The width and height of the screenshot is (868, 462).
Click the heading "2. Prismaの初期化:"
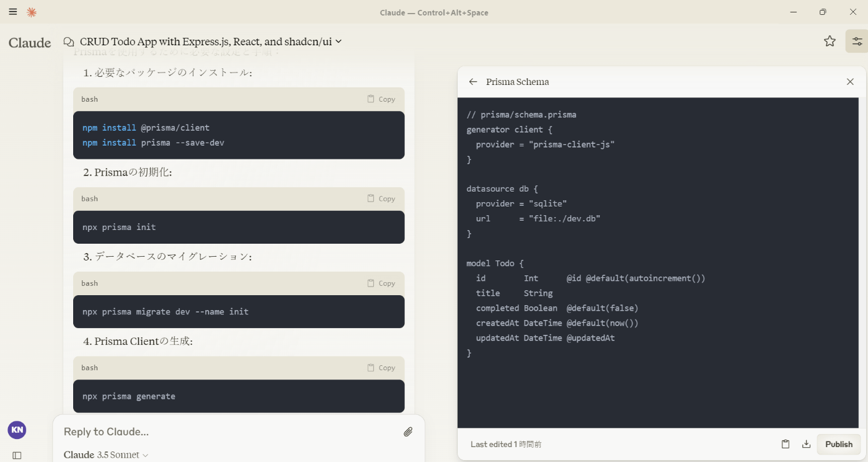coord(127,172)
